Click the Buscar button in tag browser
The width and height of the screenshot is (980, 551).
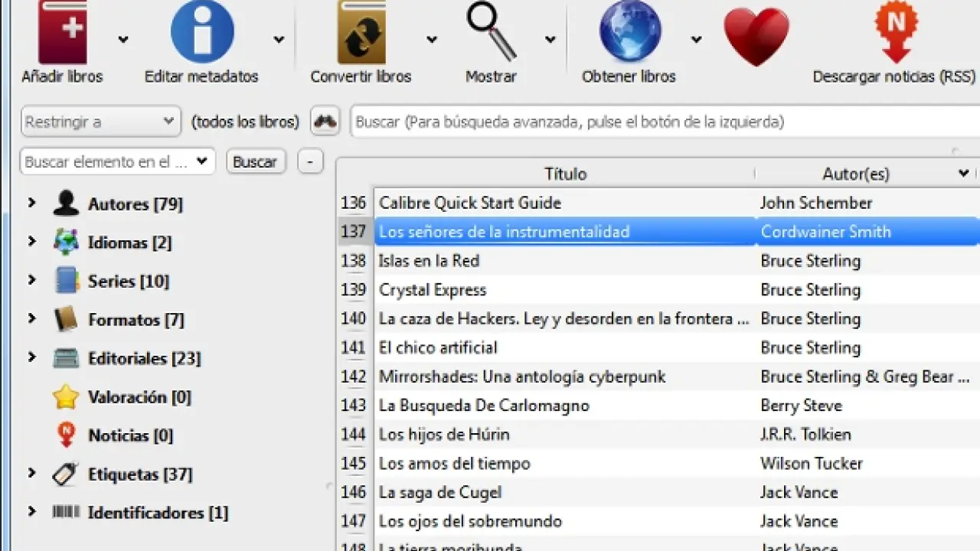pyautogui.click(x=255, y=162)
